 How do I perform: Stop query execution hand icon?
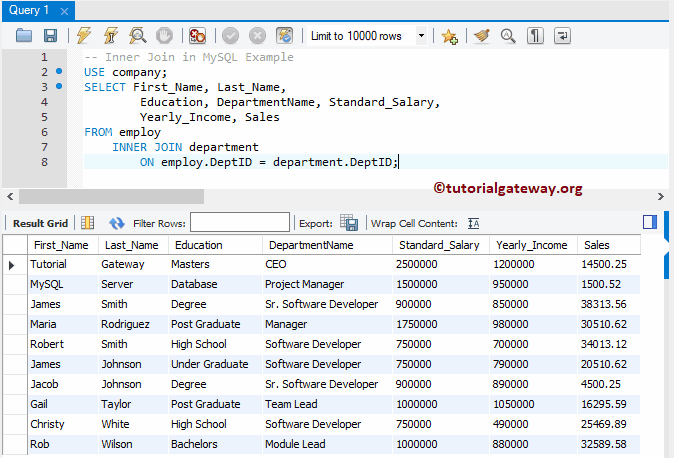(x=163, y=35)
